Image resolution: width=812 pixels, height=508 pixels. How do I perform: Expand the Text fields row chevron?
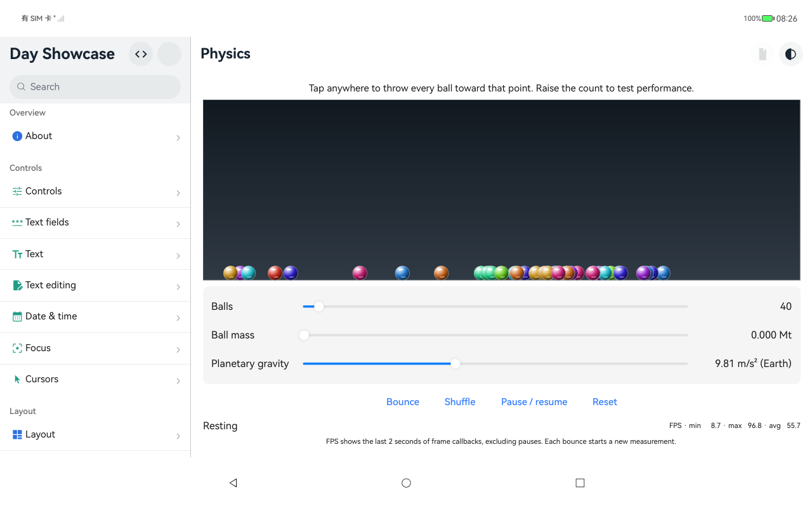178,224
